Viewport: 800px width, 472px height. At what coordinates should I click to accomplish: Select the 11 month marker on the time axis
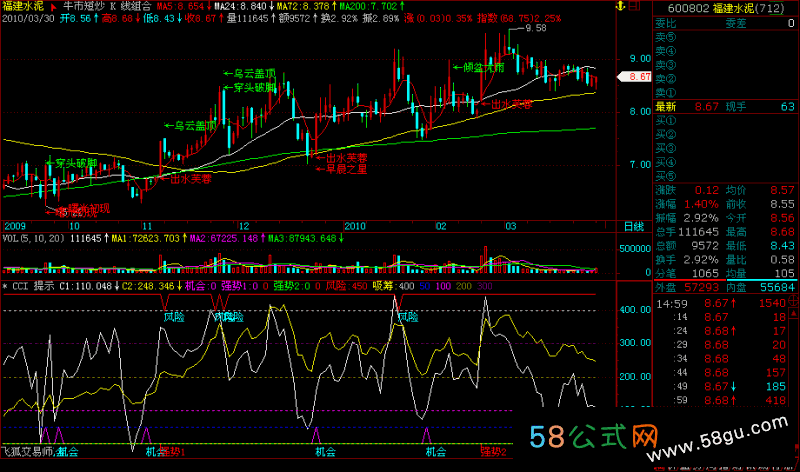click(x=147, y=227)
